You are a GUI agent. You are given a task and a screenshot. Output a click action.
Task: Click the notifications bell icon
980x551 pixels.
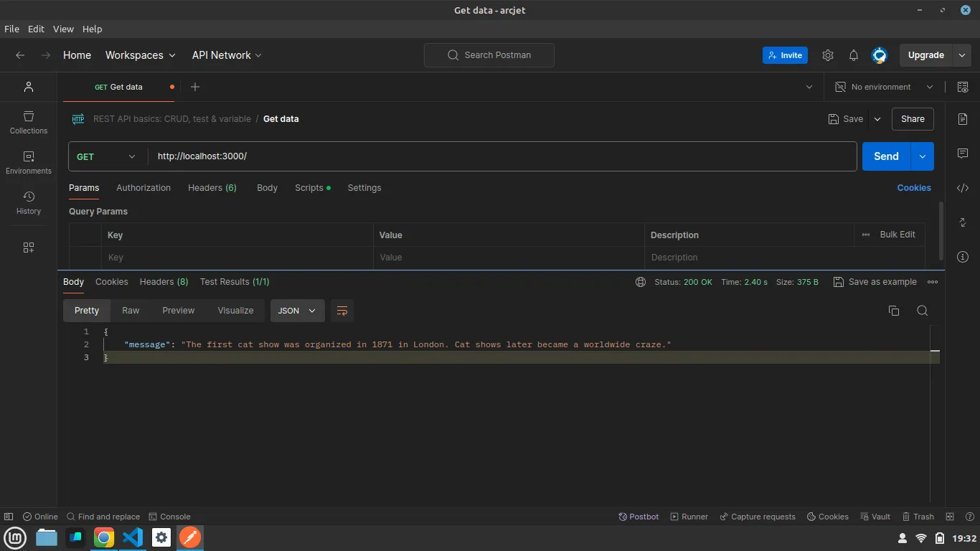(854, 55)
